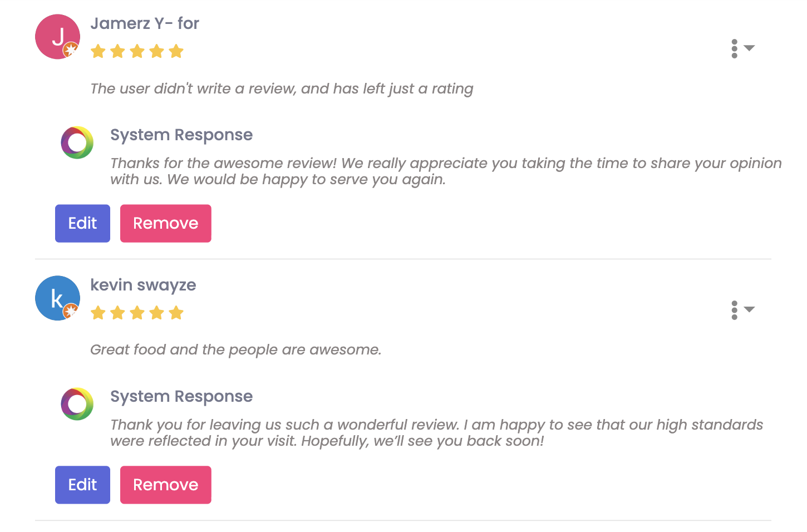Edit the response to Jamerz's review
Viewport: 807px width, 532px height.
pyautogui.click(x=82, y=223)
